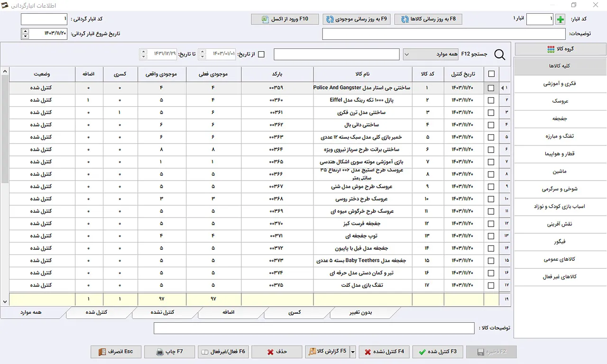Click the حذف delete button

(277, 352)
